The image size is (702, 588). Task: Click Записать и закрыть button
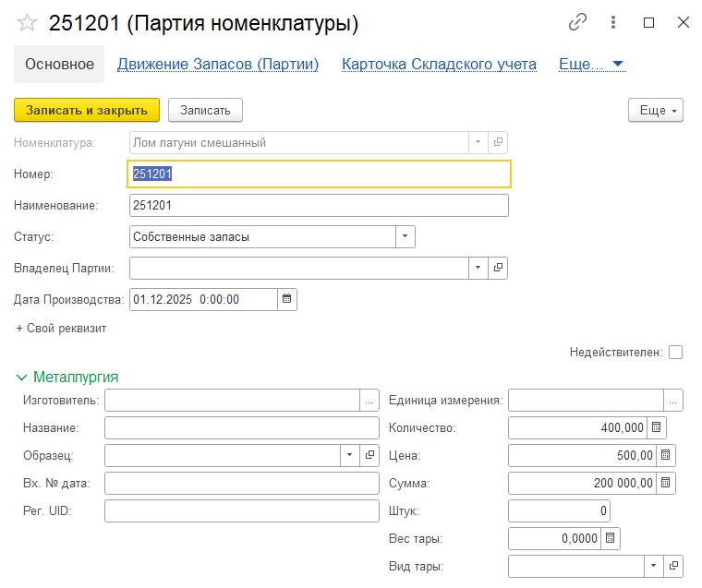(87, 110)
